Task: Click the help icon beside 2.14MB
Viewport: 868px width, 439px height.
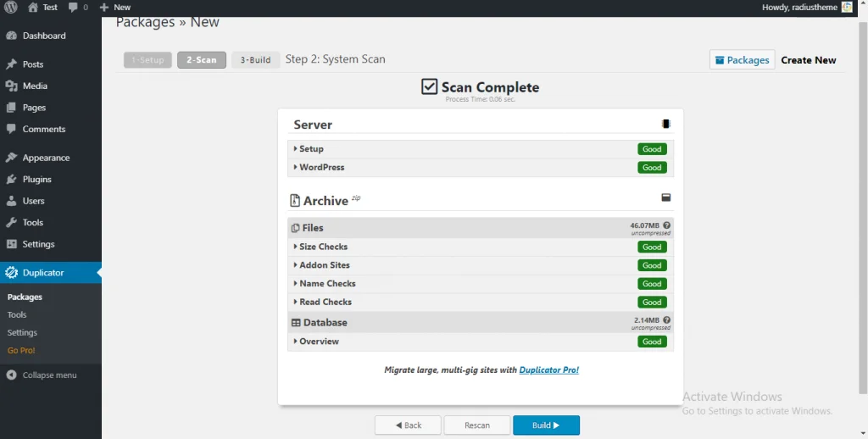Action: click(x=666, y=320)
